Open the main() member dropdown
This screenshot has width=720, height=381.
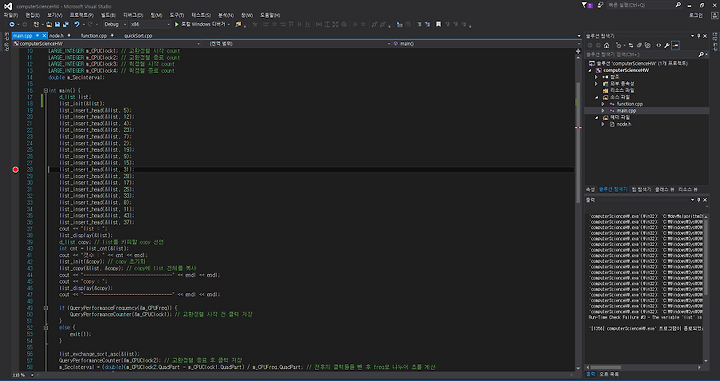487,44
